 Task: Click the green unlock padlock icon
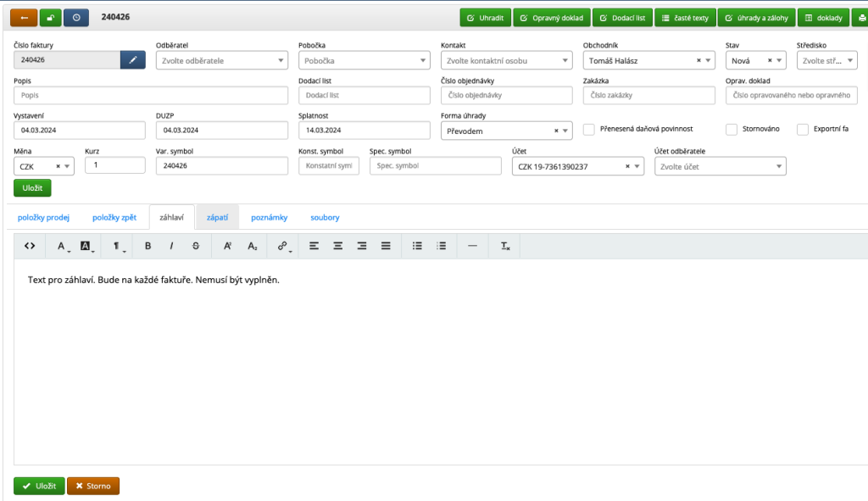pyautogui.click(x=50, y=17)
